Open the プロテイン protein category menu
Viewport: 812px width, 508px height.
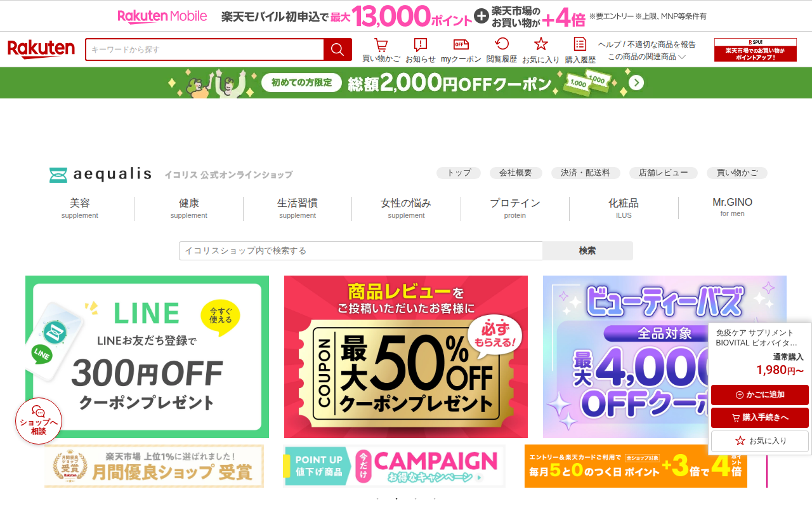pyautogui.click(x=515, y=208)
